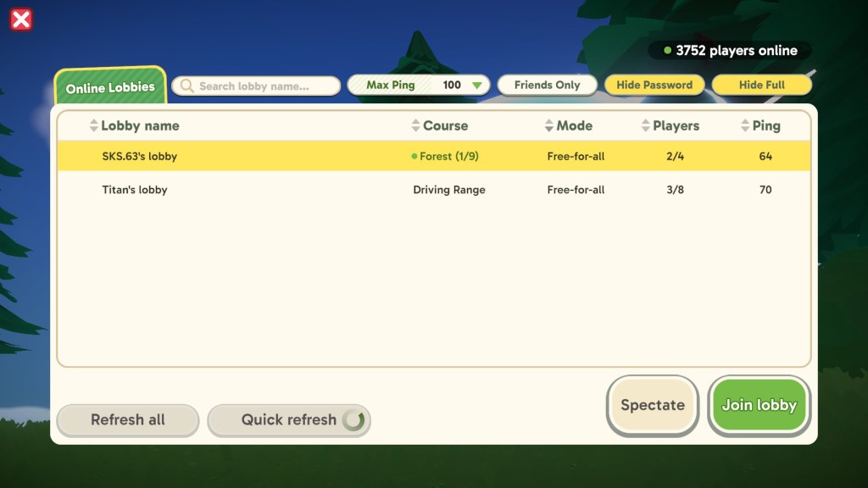868x488 pixels.
Task: Join SKS.63's lobby via Join lobby button
Action: click(759, 405)
